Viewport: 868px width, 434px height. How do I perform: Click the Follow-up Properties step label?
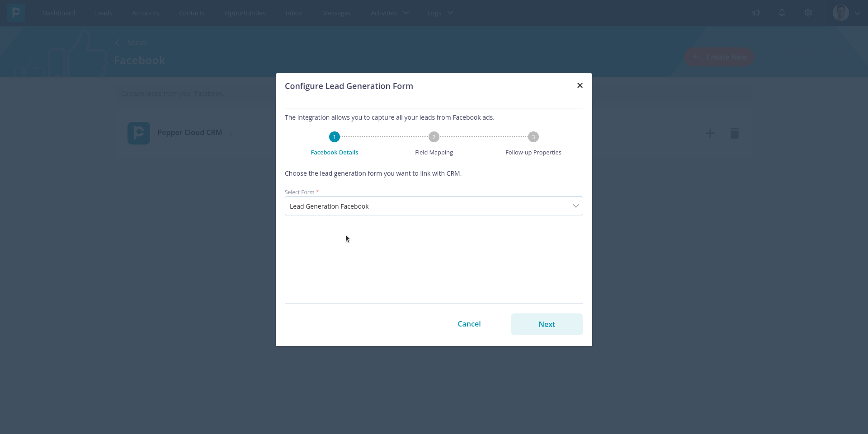click(x=533, y=152)
